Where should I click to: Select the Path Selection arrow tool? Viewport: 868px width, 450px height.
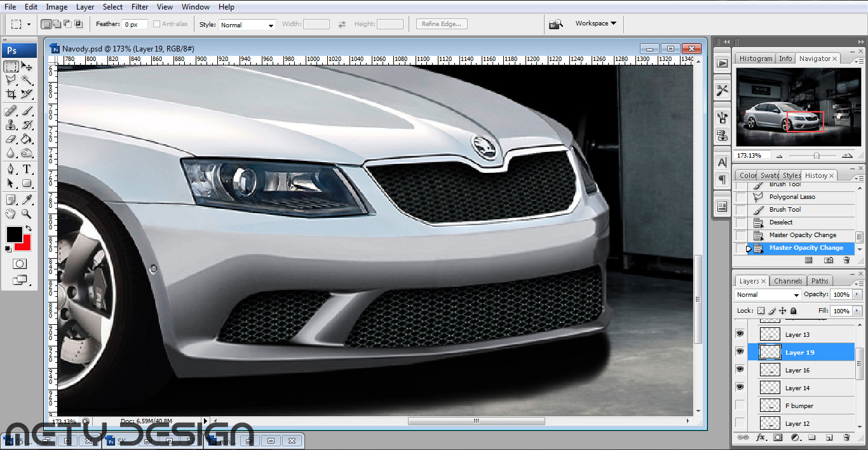pyautogui.click(x=11, y=184)
